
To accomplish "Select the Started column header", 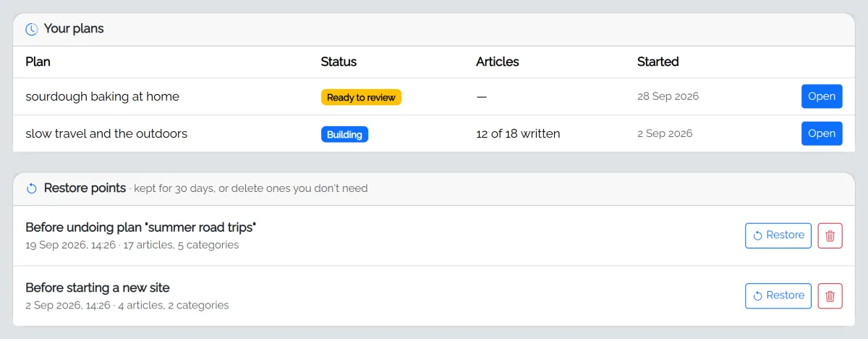I will 658,62.
